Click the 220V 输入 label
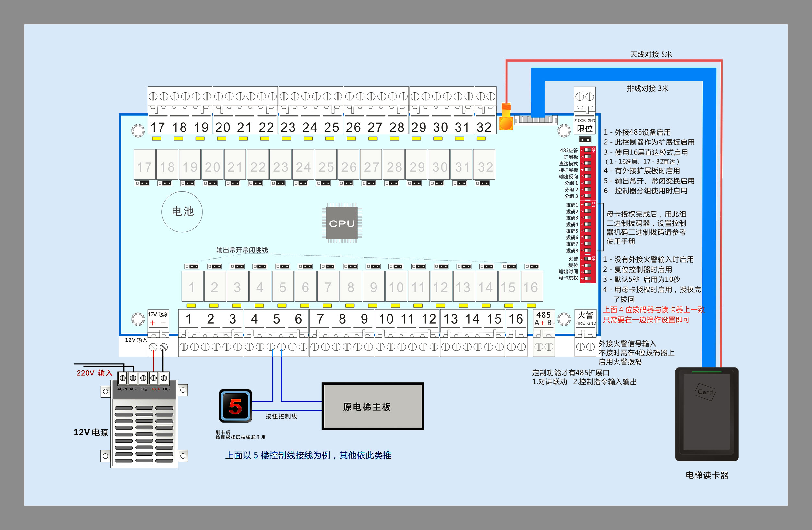This screenshot has height=530, width=812. (x=94, y=373)
